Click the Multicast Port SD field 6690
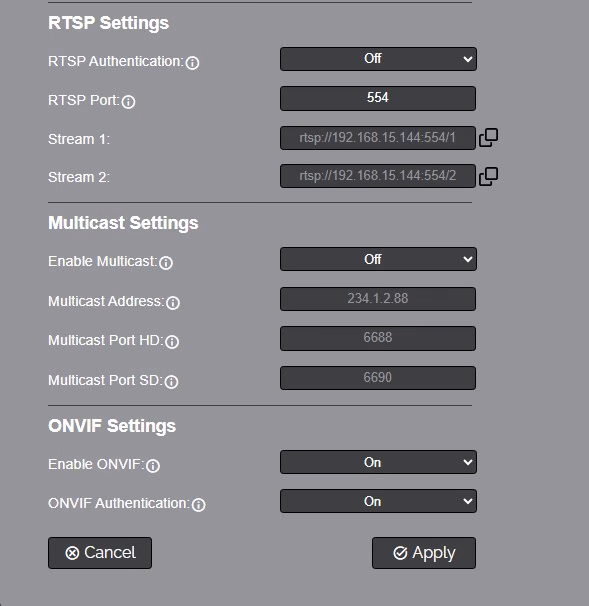 378,378
